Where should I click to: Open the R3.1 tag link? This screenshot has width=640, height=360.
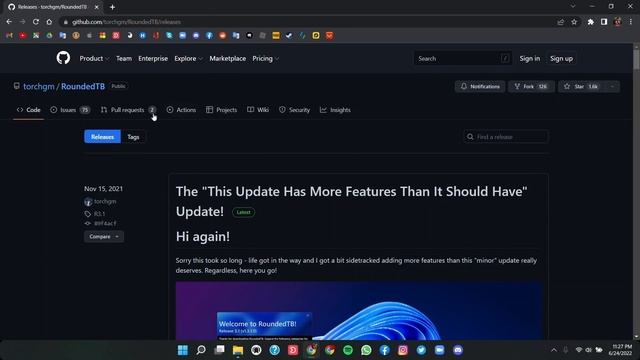99,214
